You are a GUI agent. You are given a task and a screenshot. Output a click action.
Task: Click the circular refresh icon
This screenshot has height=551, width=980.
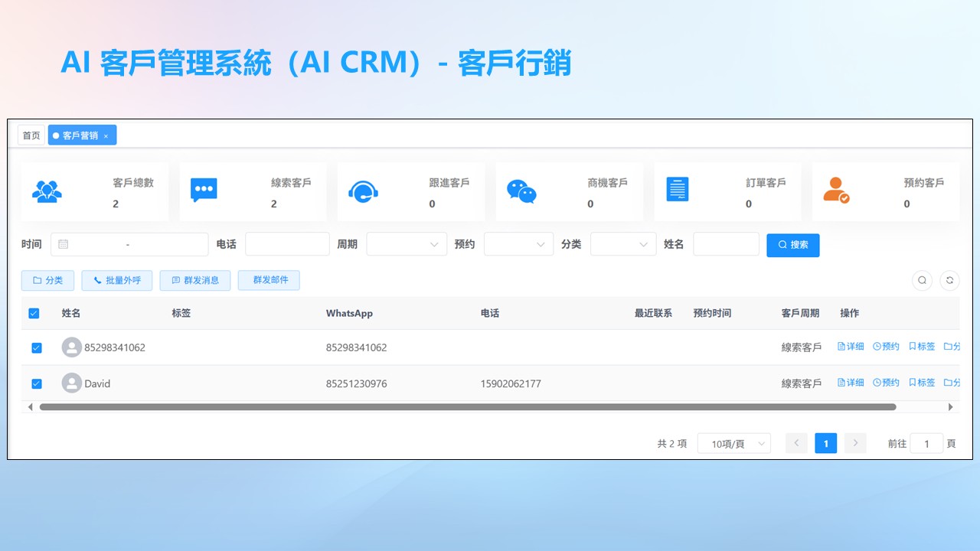point(949,280)
